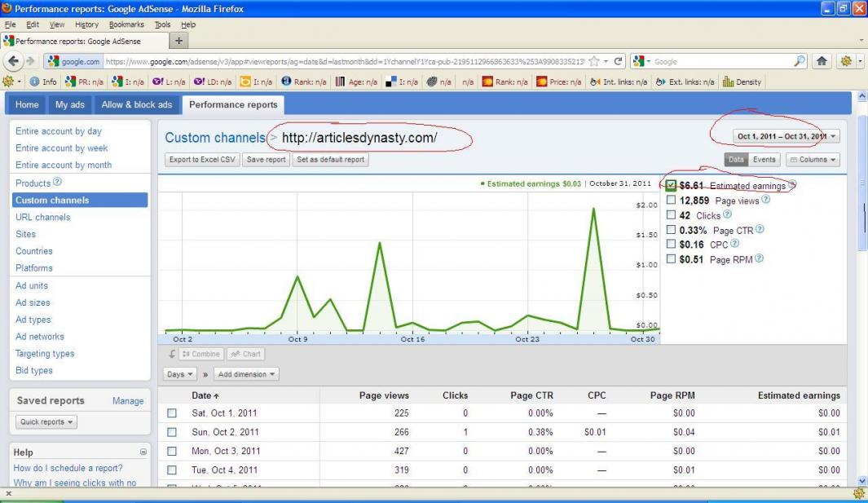Viewport: 868px width, 503px height.
Task: Open the dropdown arrow beside the SEO toolbar gear
Action: click(20, 82)
